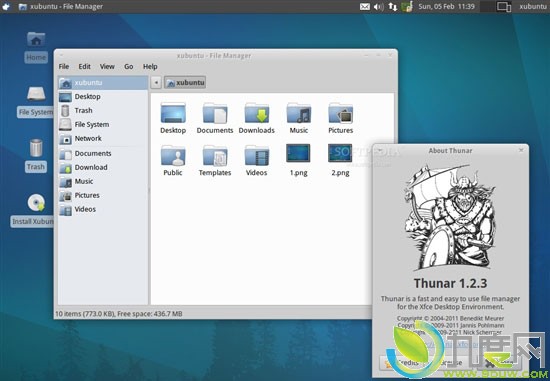Click the display indicator in panel
Screen dimensions: 550x381
504,7
